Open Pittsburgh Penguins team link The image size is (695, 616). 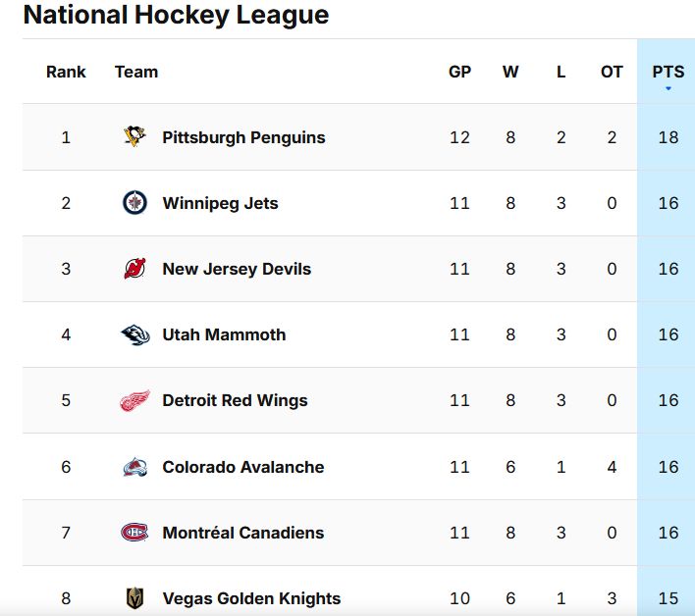[243, 137]
